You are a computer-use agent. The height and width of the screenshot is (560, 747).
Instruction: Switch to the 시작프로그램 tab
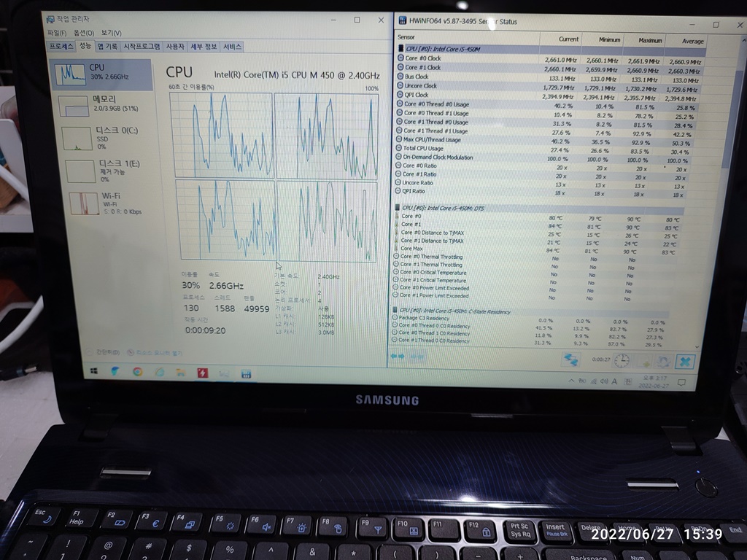pos(142,46)
